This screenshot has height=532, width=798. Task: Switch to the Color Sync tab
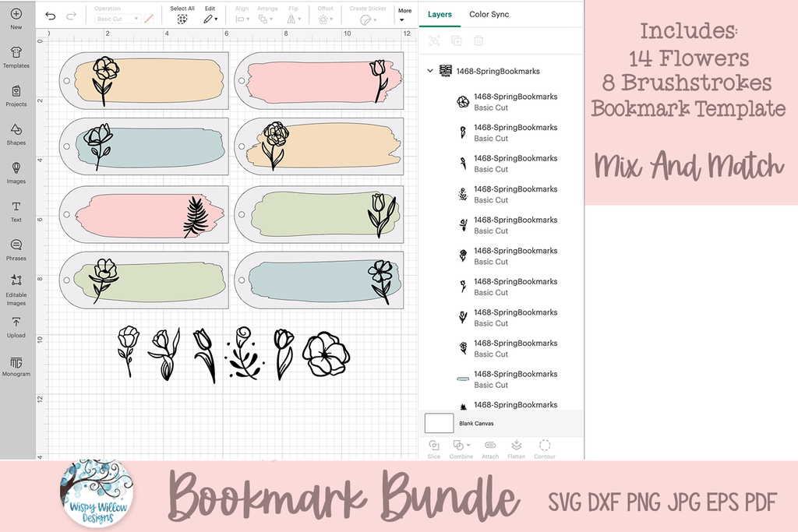[489, 15]
